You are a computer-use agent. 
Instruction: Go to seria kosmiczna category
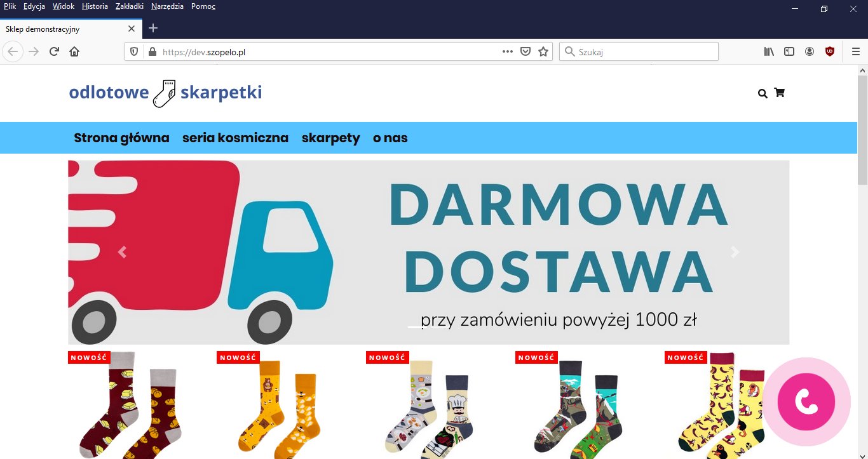pyautogui.click(x=235, y=138)
